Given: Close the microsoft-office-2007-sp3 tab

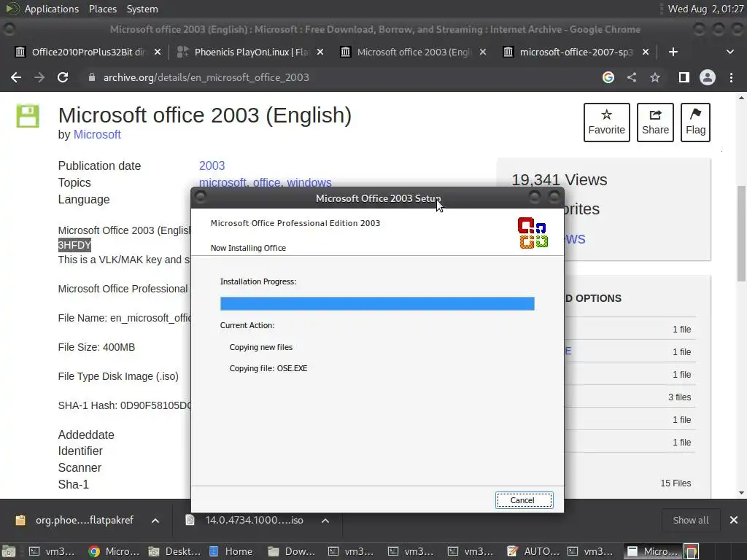Looking at the screenshot, I should 646,52.
